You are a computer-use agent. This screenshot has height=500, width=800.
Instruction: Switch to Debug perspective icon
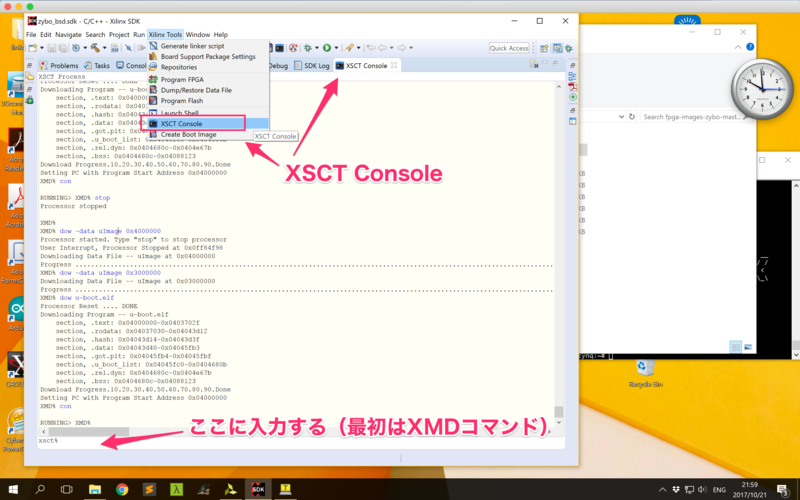568,48
